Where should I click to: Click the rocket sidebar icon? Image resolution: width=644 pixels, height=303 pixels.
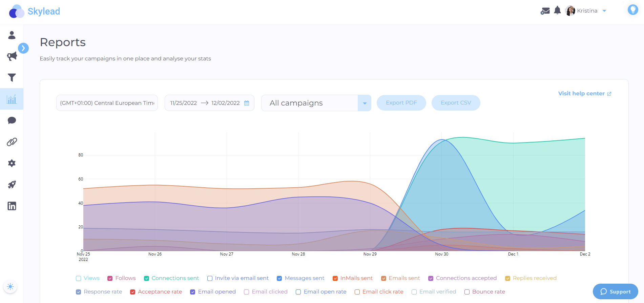(x=12, y=185)
